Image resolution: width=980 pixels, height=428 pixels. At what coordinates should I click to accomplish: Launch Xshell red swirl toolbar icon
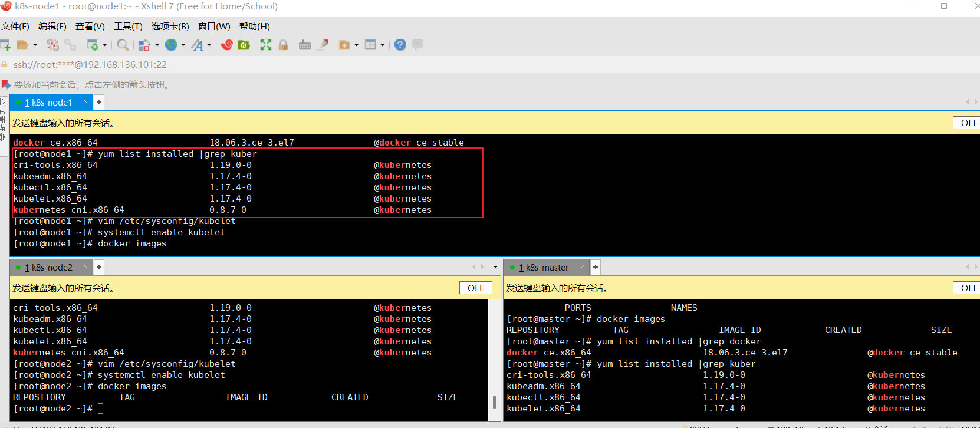(x=227, y=45)
